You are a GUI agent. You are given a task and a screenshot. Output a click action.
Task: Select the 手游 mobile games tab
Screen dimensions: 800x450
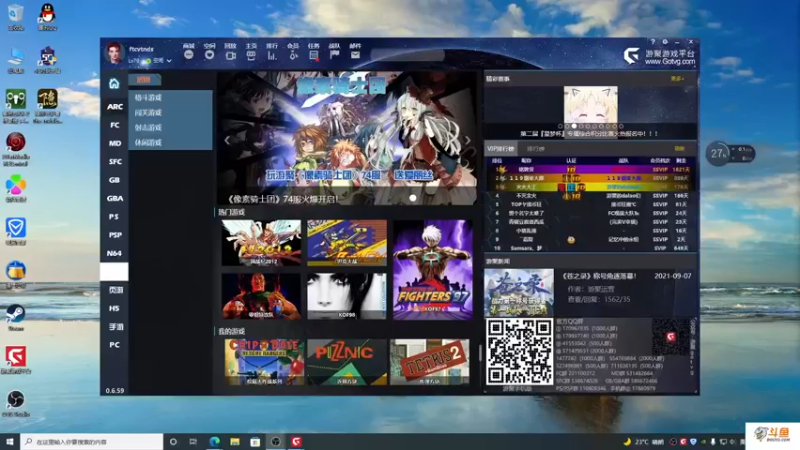click(114, 327)
